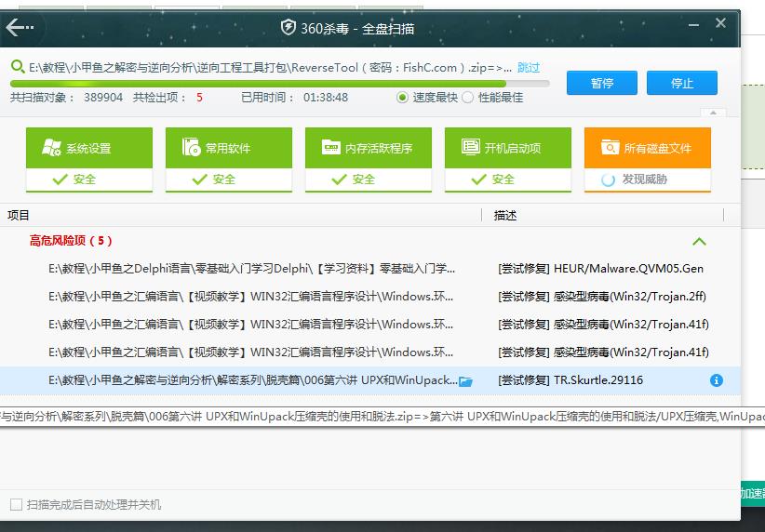Viewport: 765px width, 532px height.
Task: Select the Delphi语言 HEUR/Malware row
Action: [x=369, y=268]
